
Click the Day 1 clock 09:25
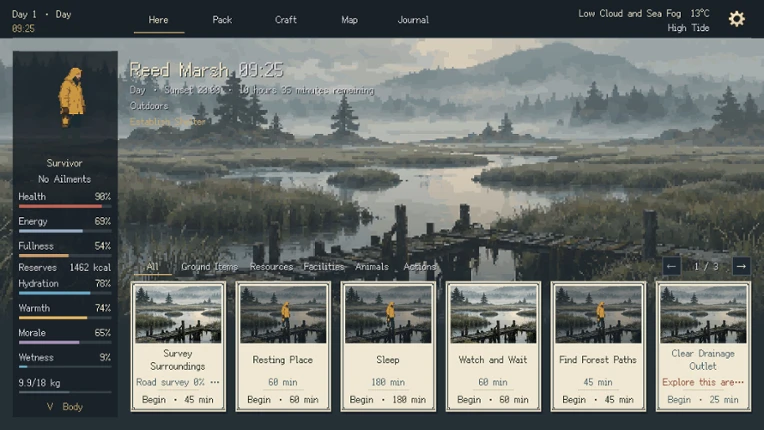tap(23, 29)
